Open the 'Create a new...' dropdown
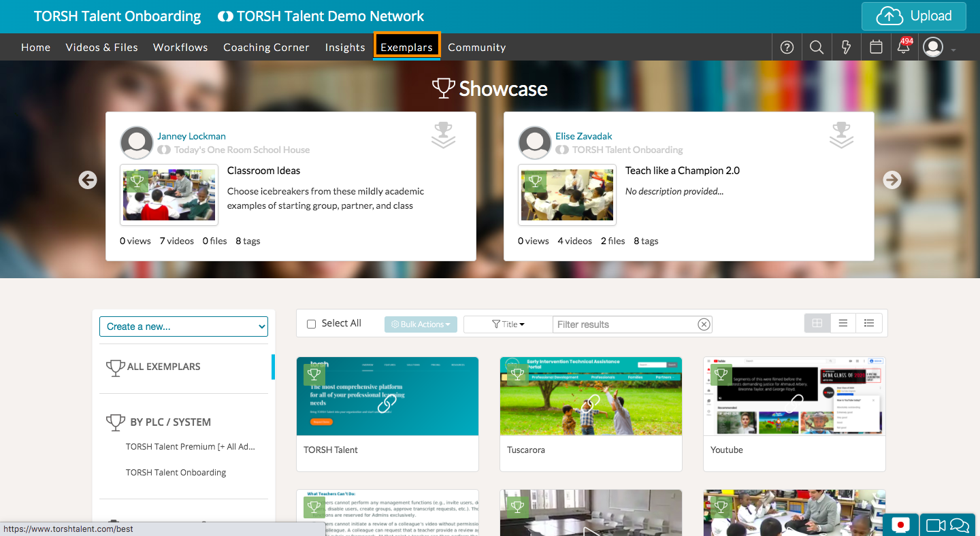980x536 pixels. point(184,326)
